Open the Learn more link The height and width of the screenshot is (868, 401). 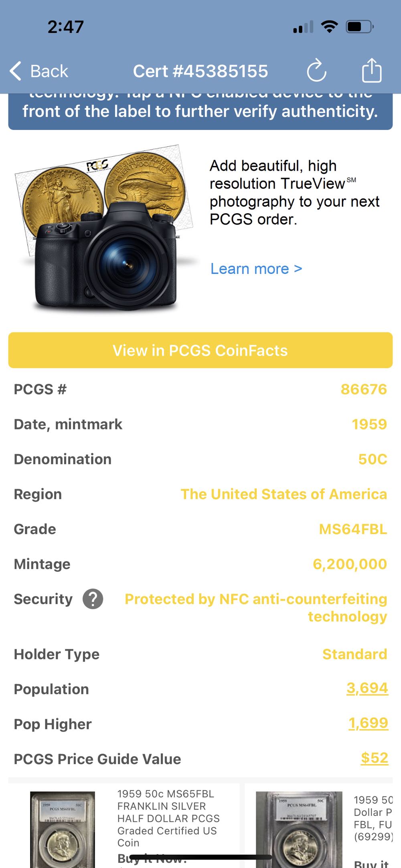256,269
